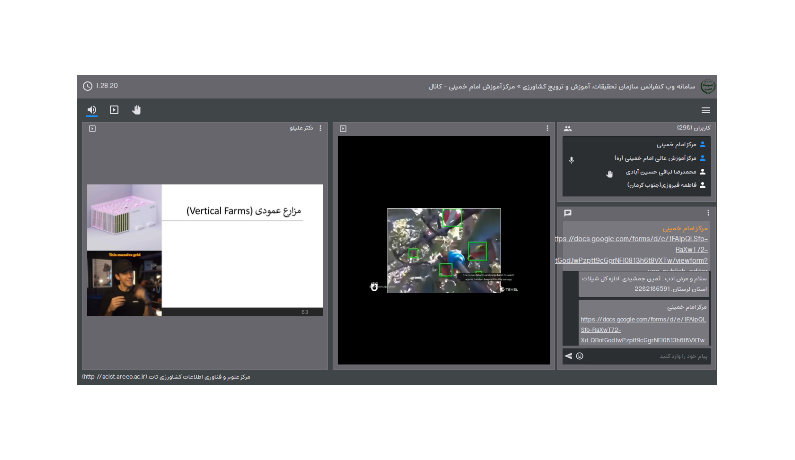Click the clock icon beside 1:28:20
Screen dimensions: 795x460
click(x=88, y=86)
